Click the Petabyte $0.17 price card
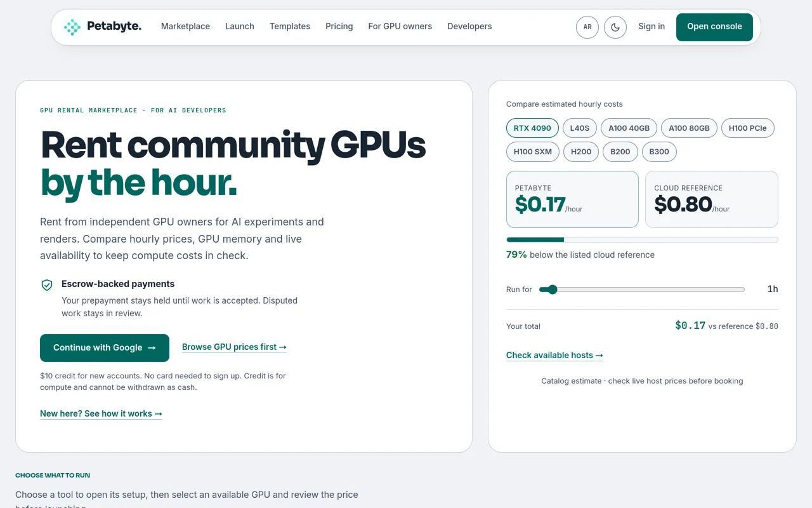This screenshot has height=508, width=812. coord(572,199)
